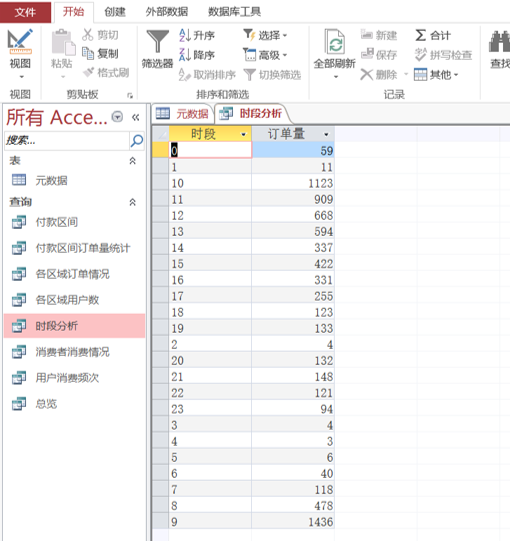Open the 总览 query

coord(46,404)
